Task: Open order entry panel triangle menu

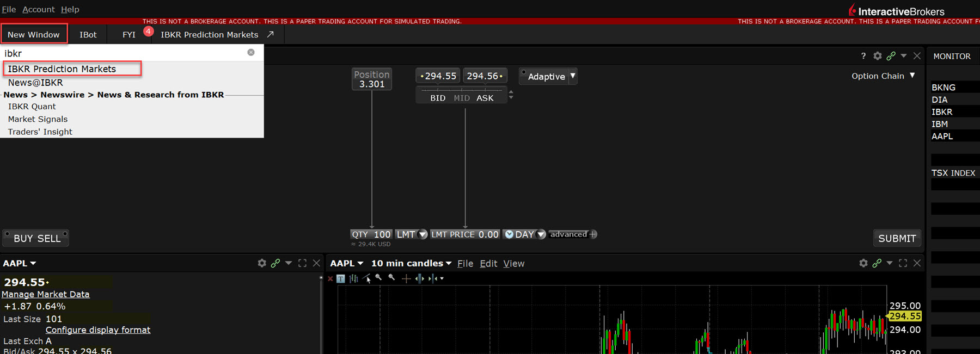Action: pos(904,56)
